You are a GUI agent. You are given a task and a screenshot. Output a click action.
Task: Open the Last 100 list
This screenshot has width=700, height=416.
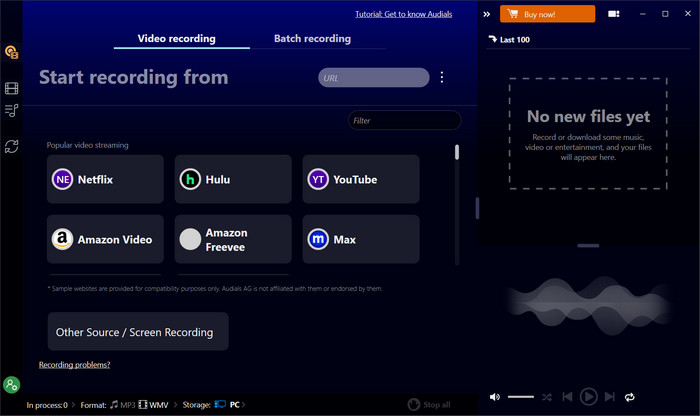(x=509, y=40)
